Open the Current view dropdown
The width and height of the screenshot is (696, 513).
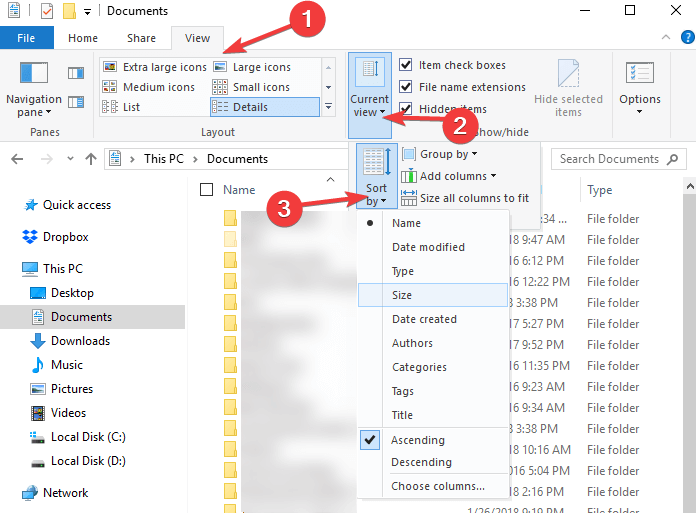click(369, 95)
